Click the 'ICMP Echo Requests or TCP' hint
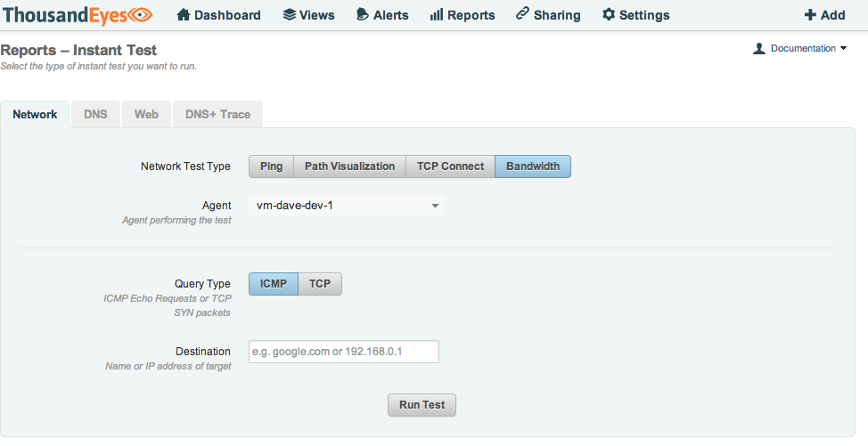The width and height of the screenshot is (868, 446). pyautogui.click(x=168, y=298)
